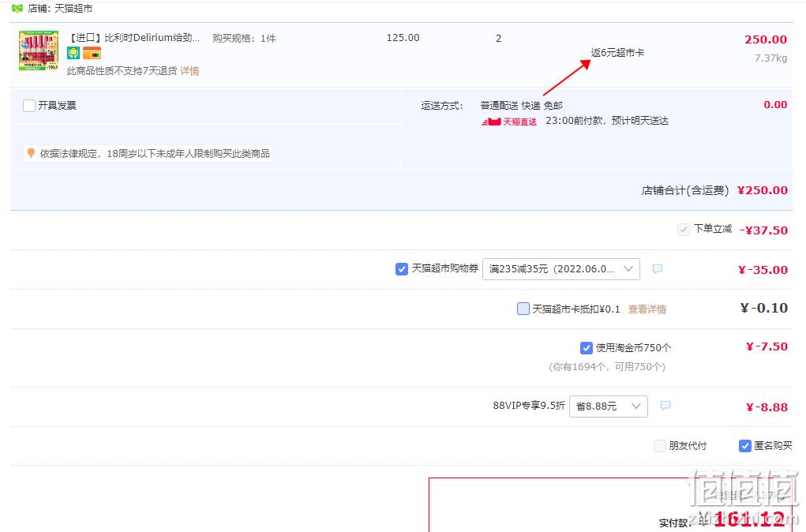Click the store total ¥250.00
The width and height of the screenshot is (806, 532).
[x=763, y=190]
